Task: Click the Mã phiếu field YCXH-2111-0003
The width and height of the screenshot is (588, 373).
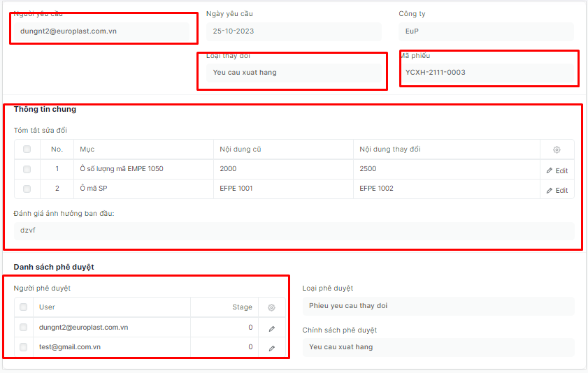Action: click(486, 73)
